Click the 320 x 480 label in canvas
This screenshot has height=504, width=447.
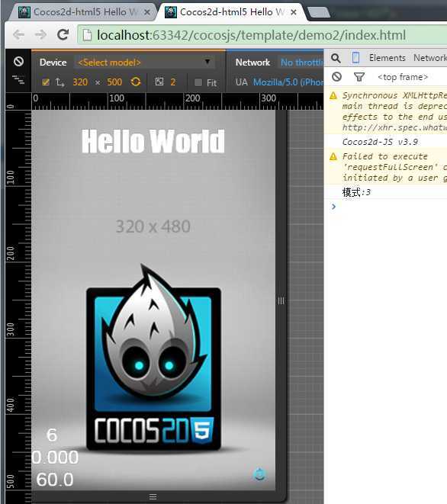(153, 226)
